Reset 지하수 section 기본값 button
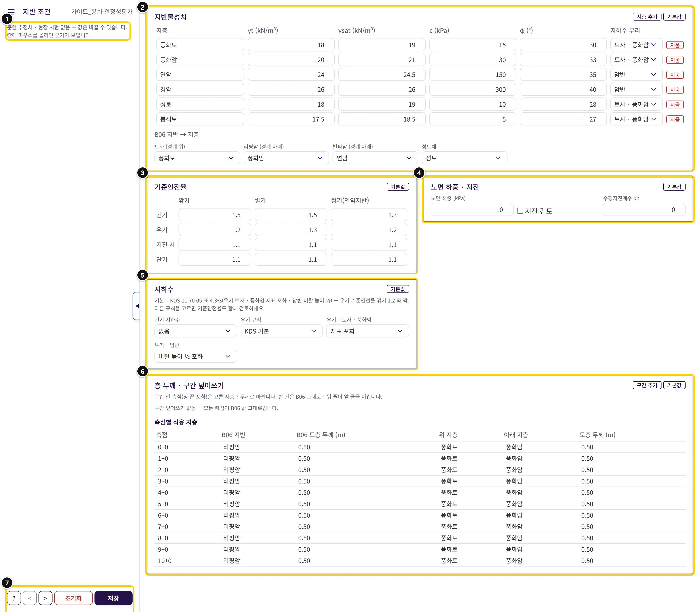The image size is (700, 612). (x=397, y=289)
